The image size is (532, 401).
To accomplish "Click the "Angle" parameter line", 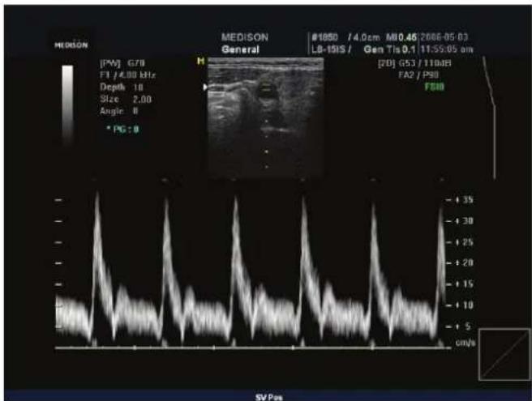I will pyautogui.click(x=119, y=111).
